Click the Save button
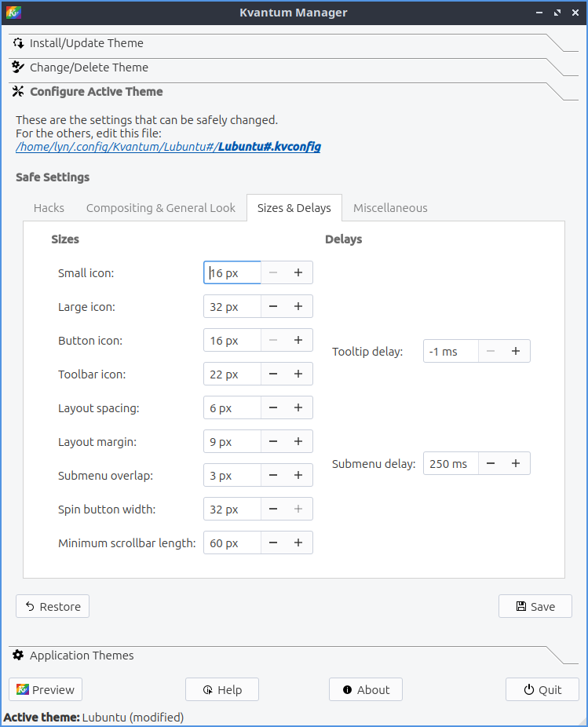 point(535,606)
